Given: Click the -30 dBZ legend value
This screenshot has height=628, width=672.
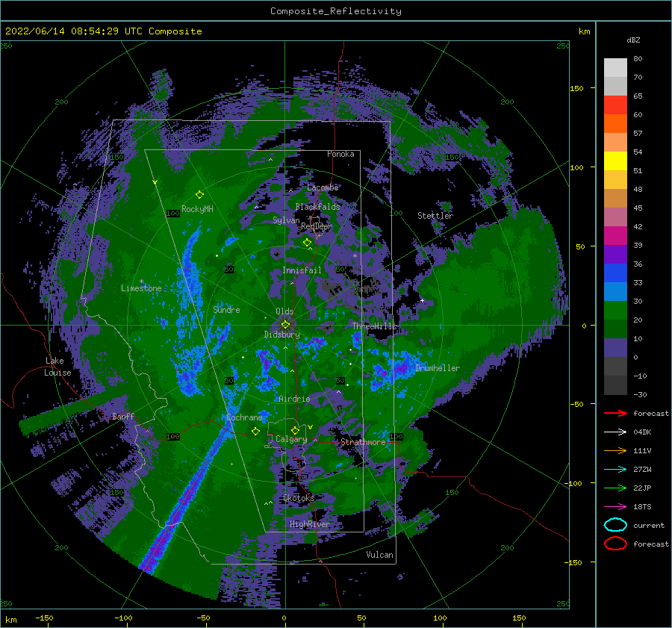Looking at the screenshot, I should (640, 394).
